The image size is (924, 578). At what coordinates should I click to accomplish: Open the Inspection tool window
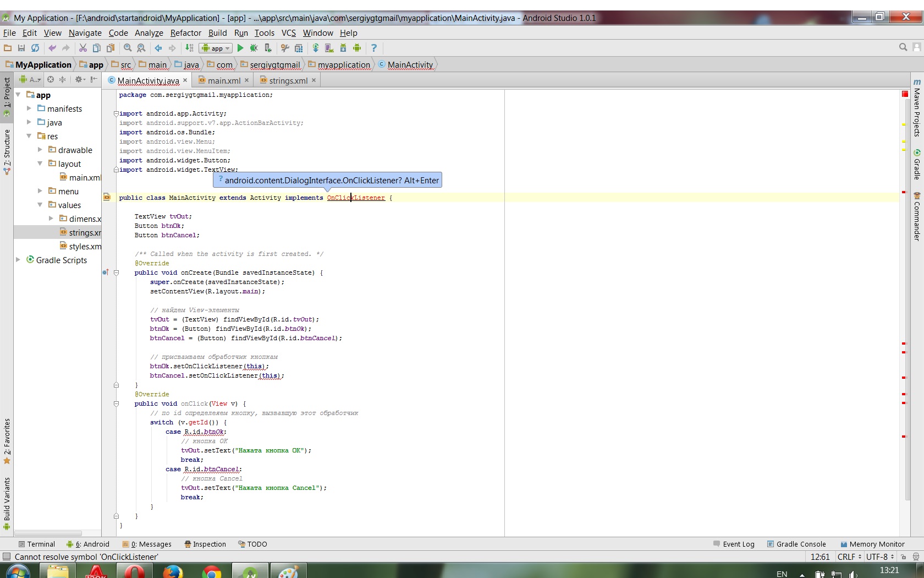tap(205, 544)
